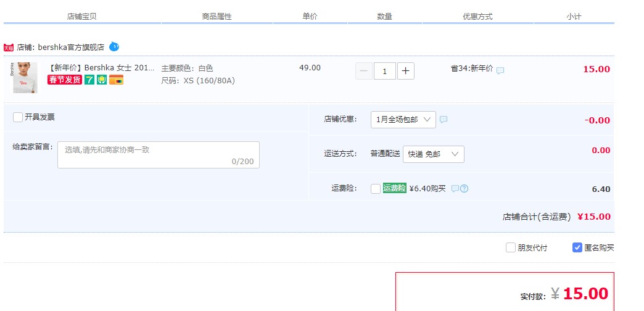The height and width of the screenshot is (311, 644).
Task: Click the unit price 49.00
Action: pos(310,68)
